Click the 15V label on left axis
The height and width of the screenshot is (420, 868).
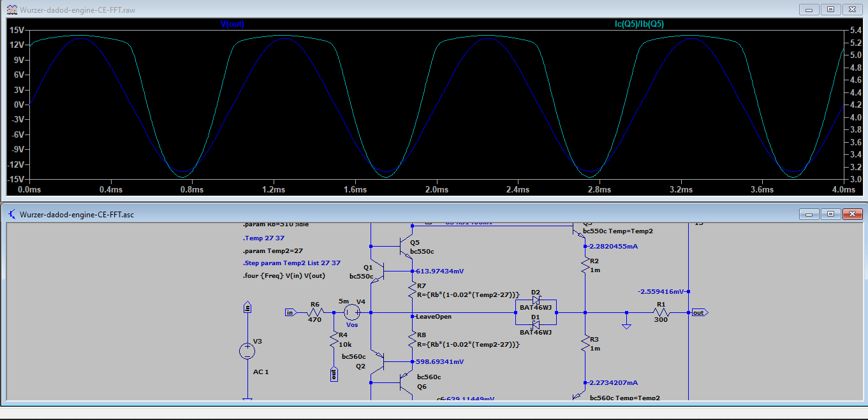click(x=17, y=30)
